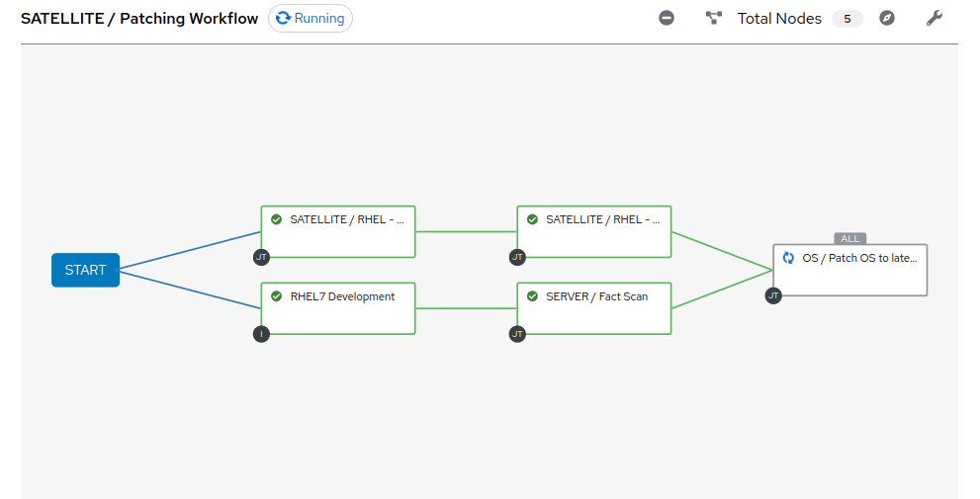The image size is (980, 499).
Task: Click SATELLITE / Patching Workflow title
Action: pyautogui.click(x=139, y=19)
